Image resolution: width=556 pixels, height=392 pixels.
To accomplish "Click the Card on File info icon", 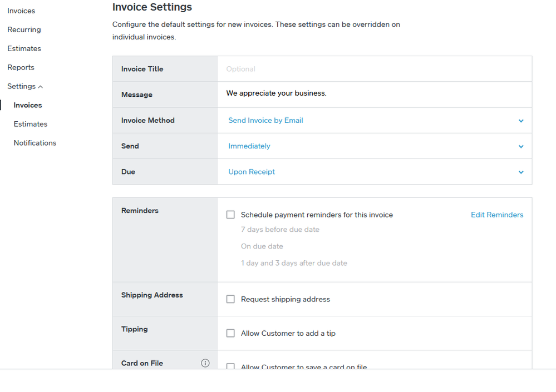I will click(205, 363).
